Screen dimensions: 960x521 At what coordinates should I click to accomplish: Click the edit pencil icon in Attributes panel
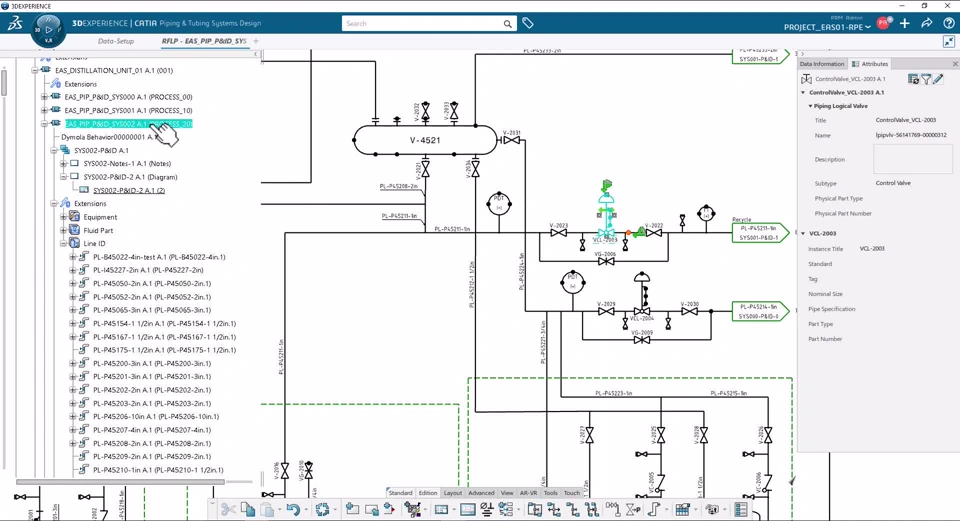click(938, 79)
